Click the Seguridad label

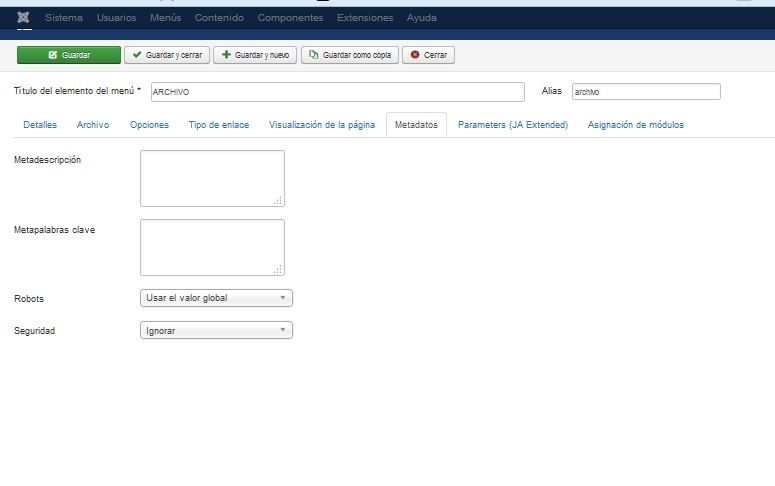[x=34, y=331]
